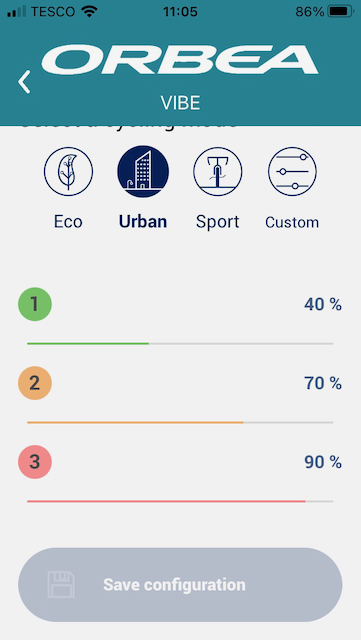Select the Sport handlebar mode icon
The image size is (361, 640).
(218, 172)
